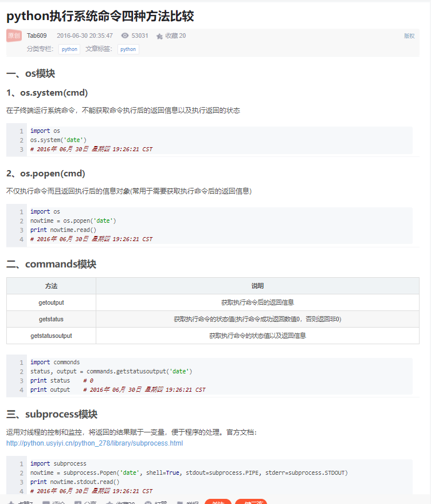Click the article title python执行系统命令四种方法比较
Viewport: 431px width, 504px height.
[100, 16]
